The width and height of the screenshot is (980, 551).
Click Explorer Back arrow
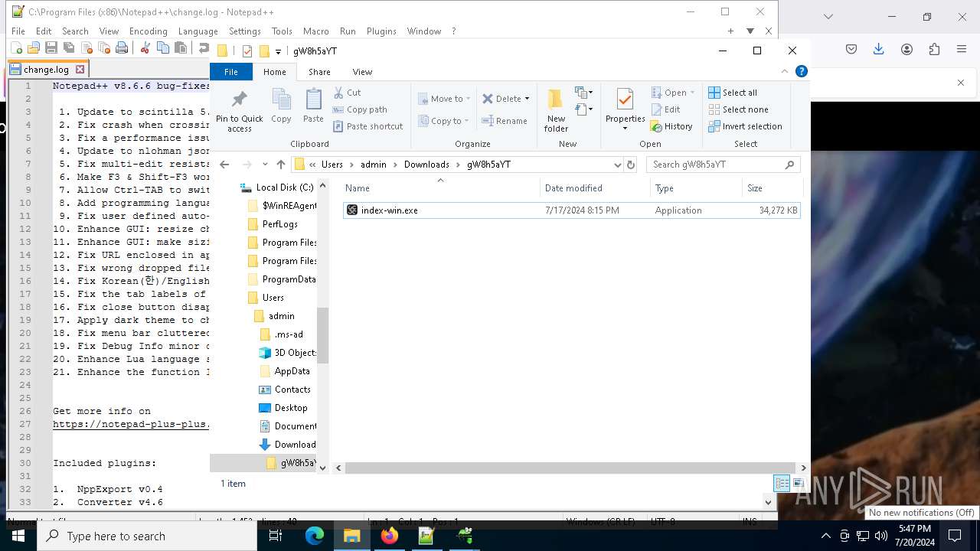point(224,165)
